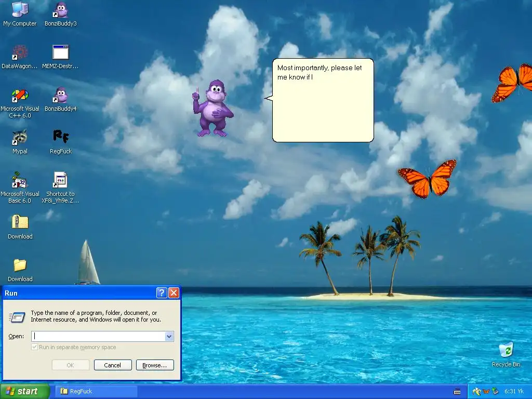The width and height of the screenshot is (532, 399).
Task: Click the Safely Remove Hardware tray icon
Action: (495, 391)
